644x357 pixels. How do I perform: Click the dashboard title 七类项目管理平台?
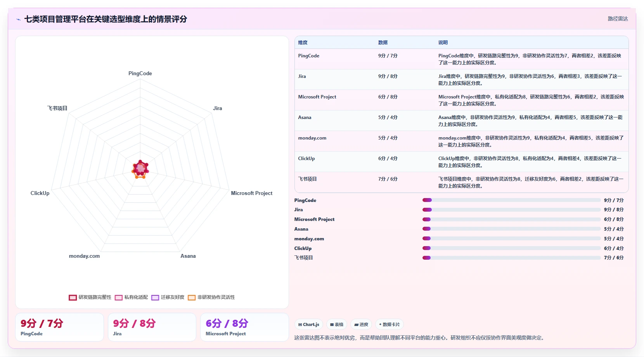pyautogui.click(x=106, y=19)
